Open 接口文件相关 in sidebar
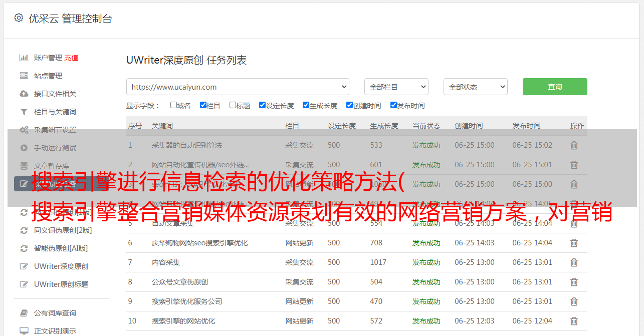Screen dimensions: 644x336 pos(55,94)
